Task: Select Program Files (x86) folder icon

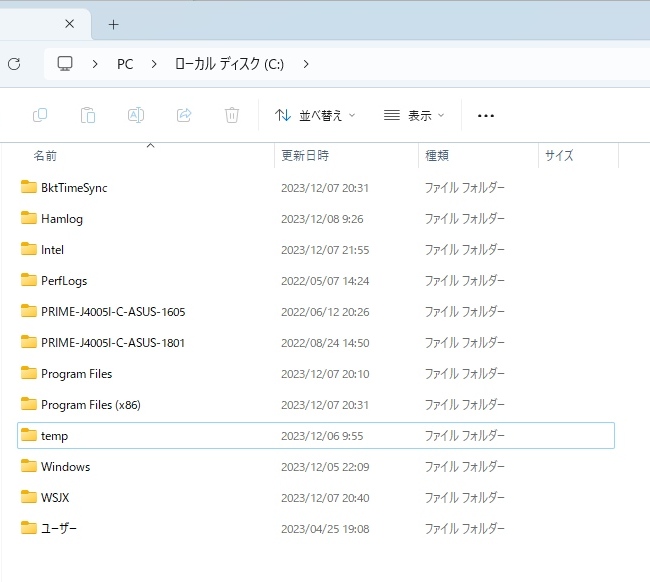Action: (x=29, y=404)
